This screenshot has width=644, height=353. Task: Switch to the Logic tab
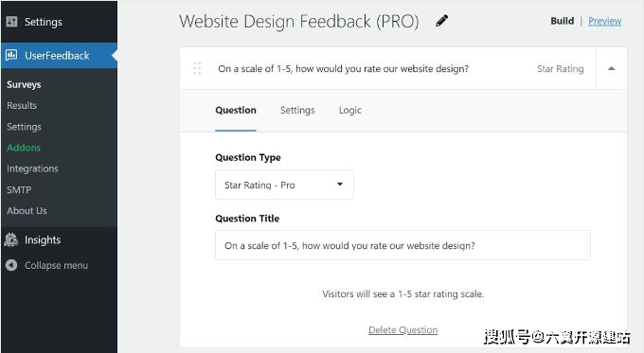349,110
